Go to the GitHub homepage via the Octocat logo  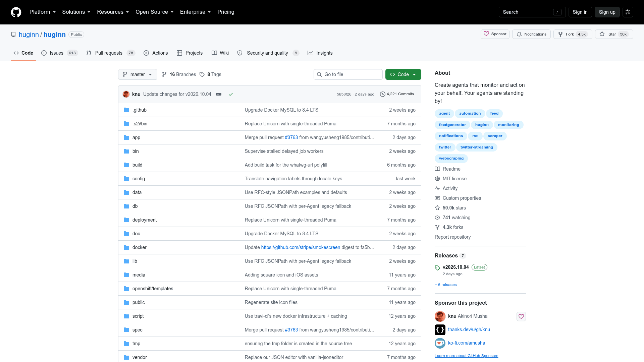tap(16, 12)
